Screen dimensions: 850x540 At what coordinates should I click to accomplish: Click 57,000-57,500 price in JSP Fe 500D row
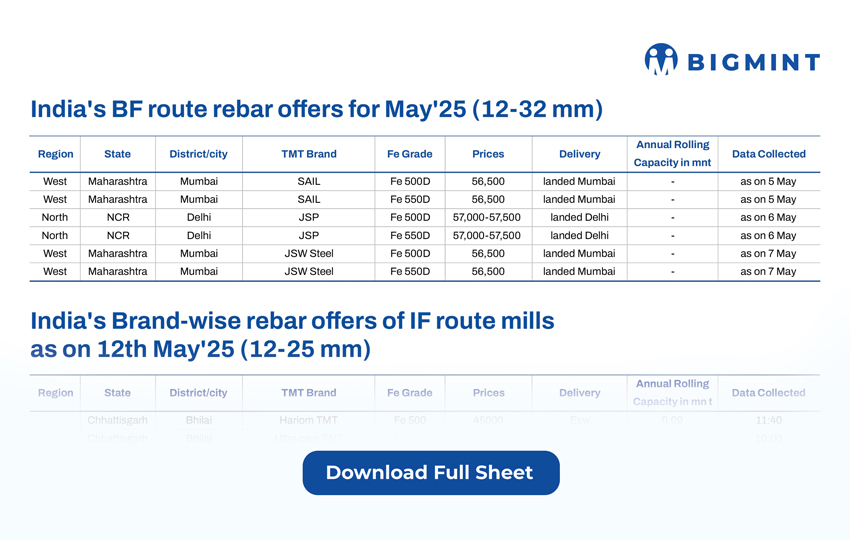[487, 218]
